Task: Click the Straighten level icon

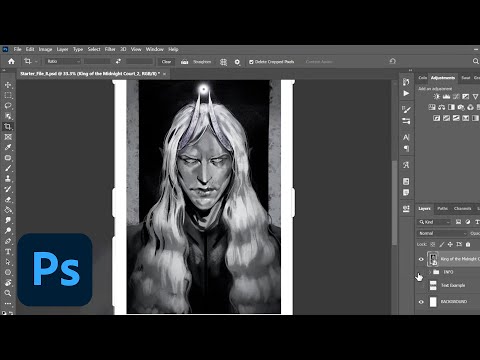Action: [x=185, y=62]
